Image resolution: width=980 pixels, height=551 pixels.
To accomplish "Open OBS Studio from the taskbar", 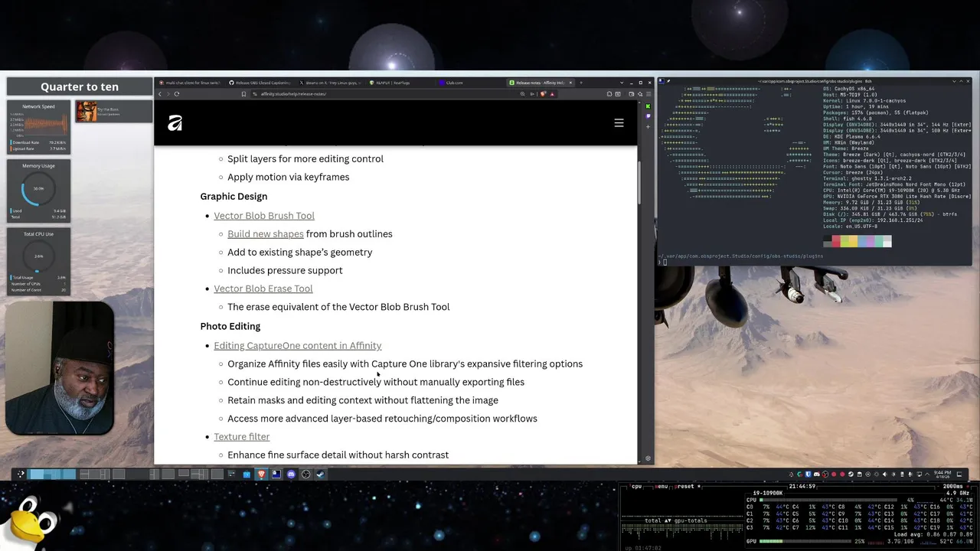I will click(305, 474).
